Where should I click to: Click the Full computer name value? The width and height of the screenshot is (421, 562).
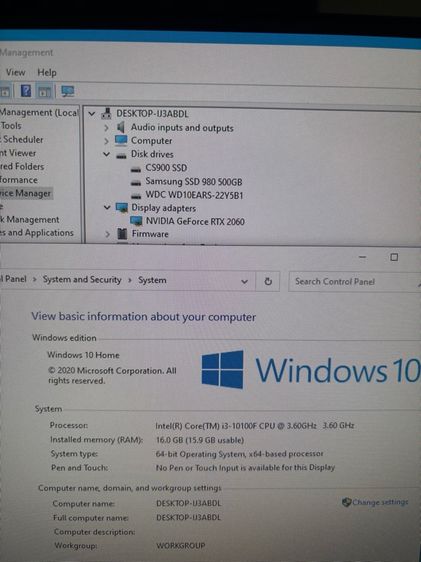tap(188, 518)
